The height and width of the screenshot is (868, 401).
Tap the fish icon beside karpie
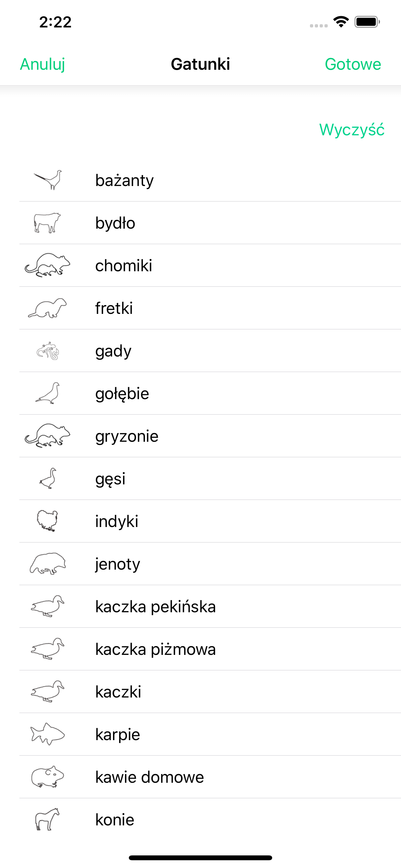click(x=47, y=734)
